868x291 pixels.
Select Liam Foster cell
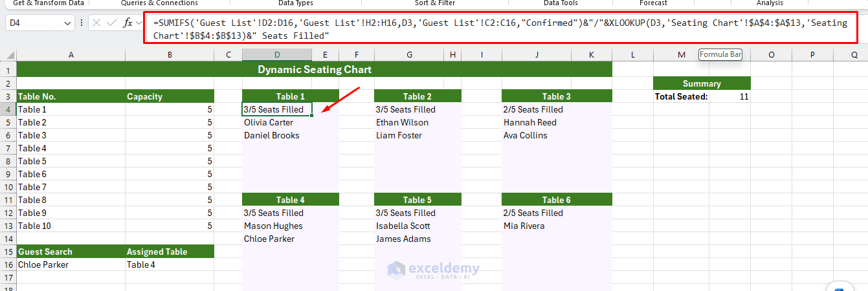click(410, 136)
